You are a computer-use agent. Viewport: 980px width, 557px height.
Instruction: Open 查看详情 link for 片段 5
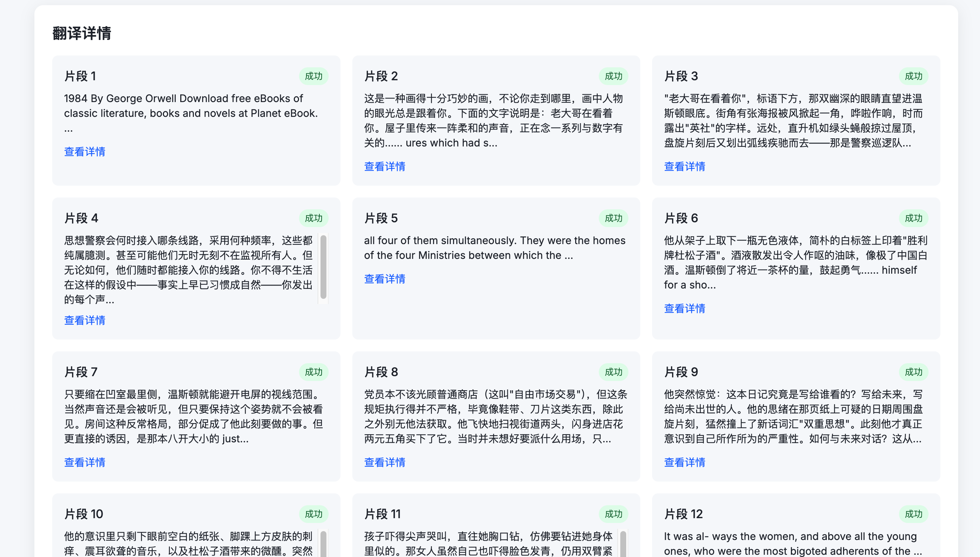click(385, 279)
